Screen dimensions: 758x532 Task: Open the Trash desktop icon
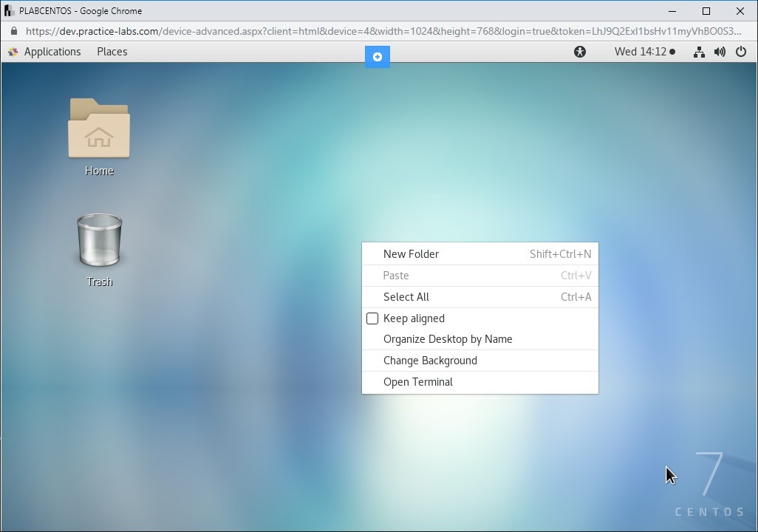[x=99, y=241]
